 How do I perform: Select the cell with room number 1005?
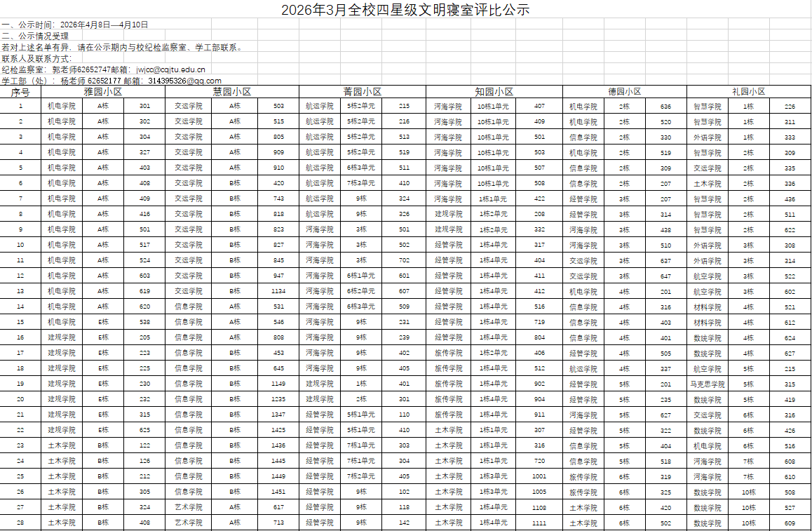[539, 492]
